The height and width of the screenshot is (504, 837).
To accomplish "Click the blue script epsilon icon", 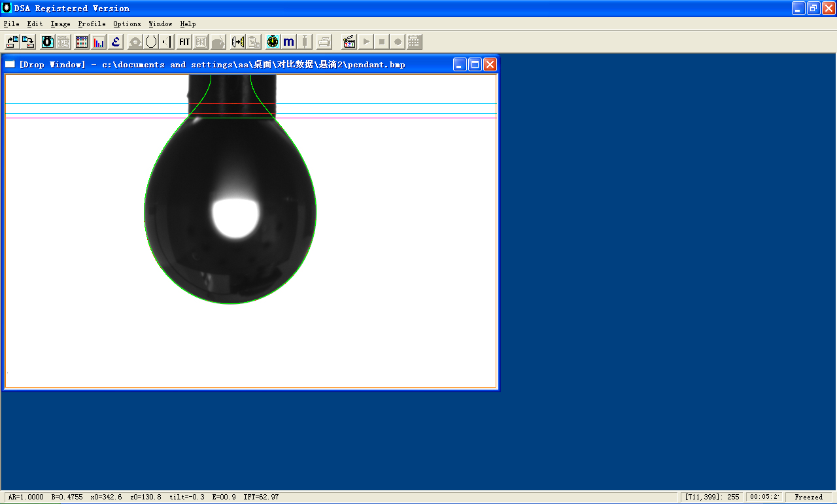I will pos(116,42).
